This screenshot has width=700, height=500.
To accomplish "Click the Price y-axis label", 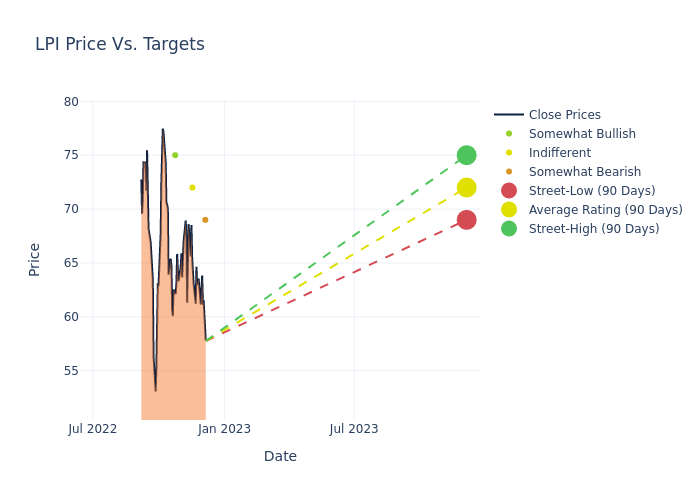I will (x=35, y=259).
